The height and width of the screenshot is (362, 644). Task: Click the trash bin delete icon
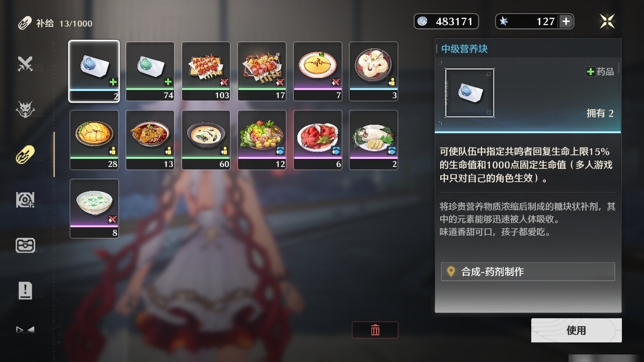coord(375,330)
